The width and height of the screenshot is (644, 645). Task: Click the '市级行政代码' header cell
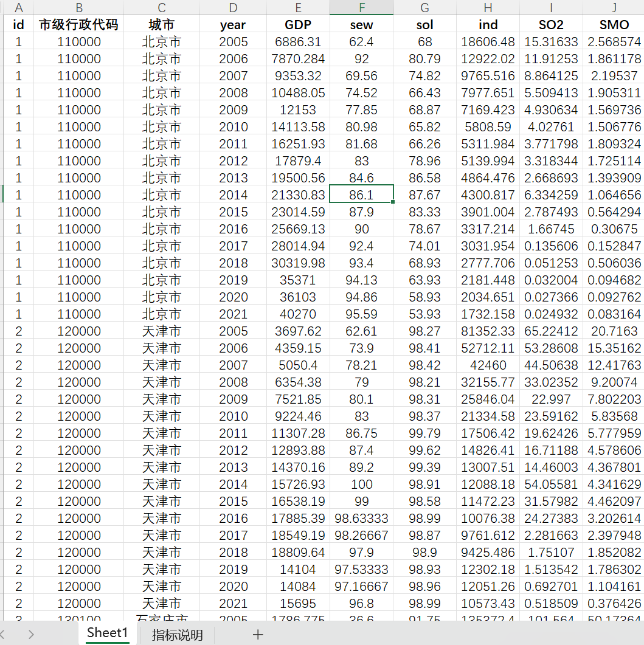pos(79,25)
